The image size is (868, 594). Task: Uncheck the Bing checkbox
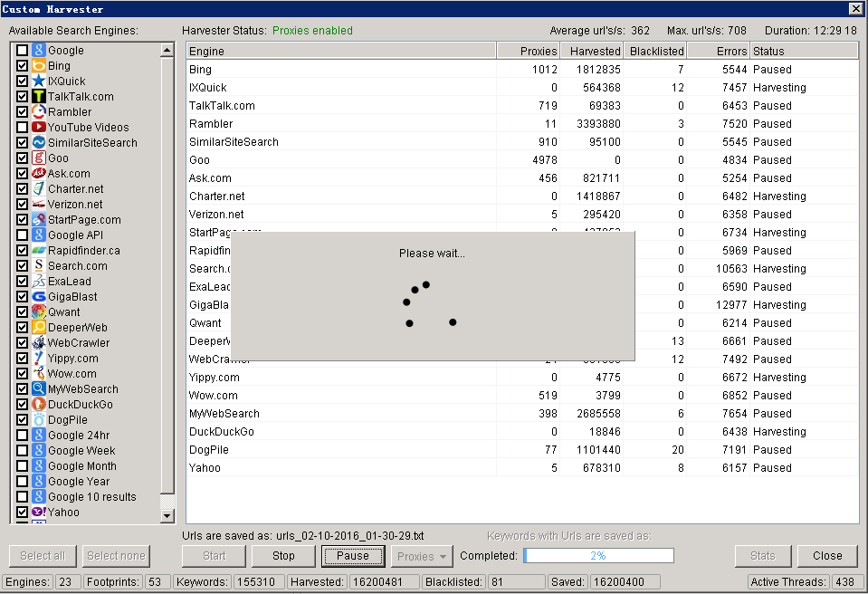(22, 66)
